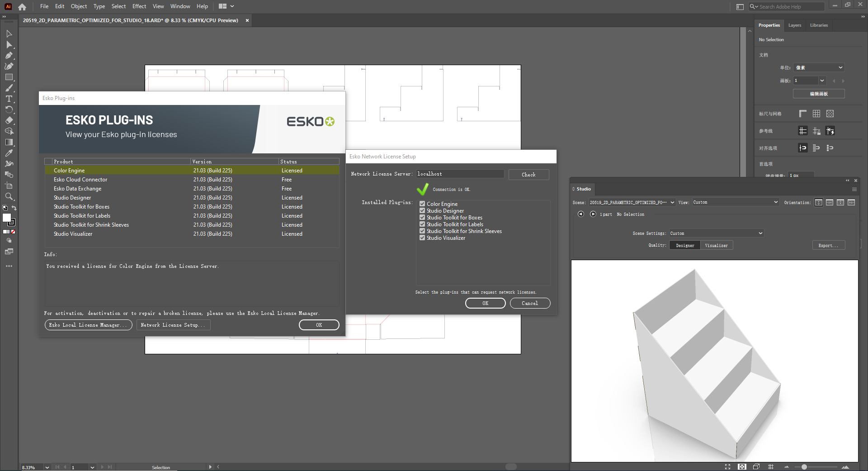Go to Illustrator Home screen icon

pyautogui.click(x=22, y=7)
